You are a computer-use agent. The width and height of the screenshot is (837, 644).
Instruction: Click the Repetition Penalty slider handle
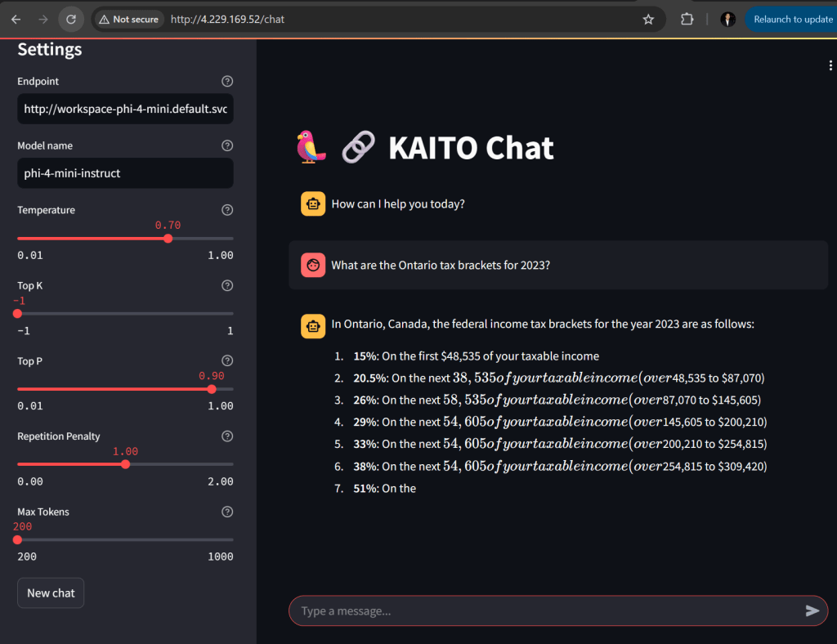point(125,464)
